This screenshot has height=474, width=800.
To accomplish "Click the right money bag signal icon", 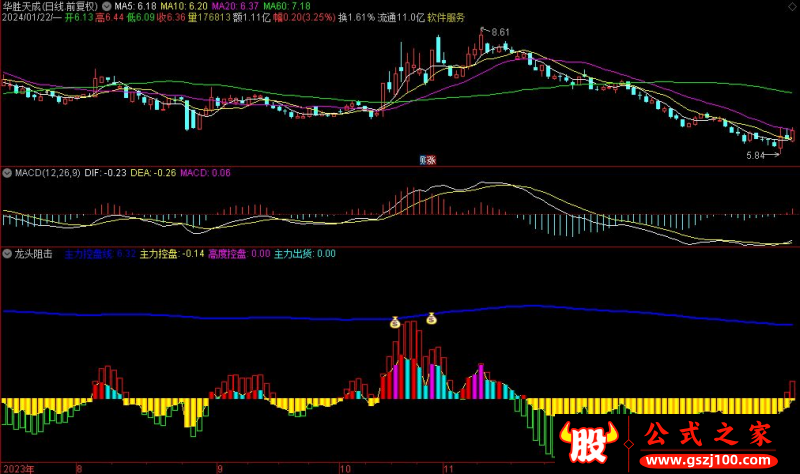I will coord(432,319).
